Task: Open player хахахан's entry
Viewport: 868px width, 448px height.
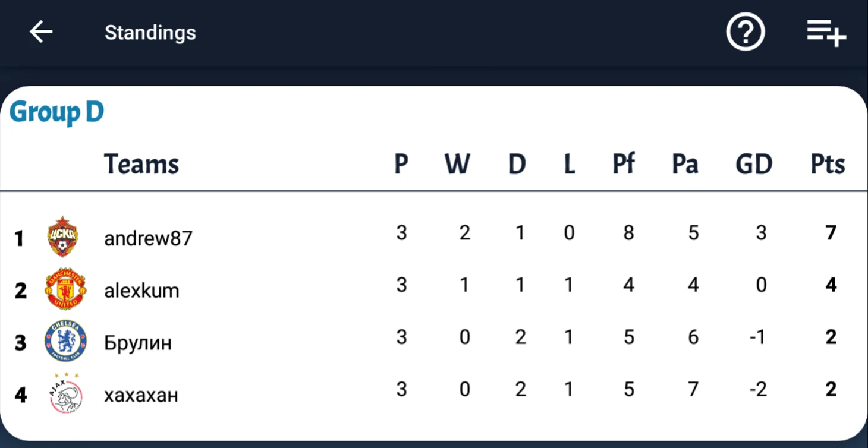Action: coord(141,395)
